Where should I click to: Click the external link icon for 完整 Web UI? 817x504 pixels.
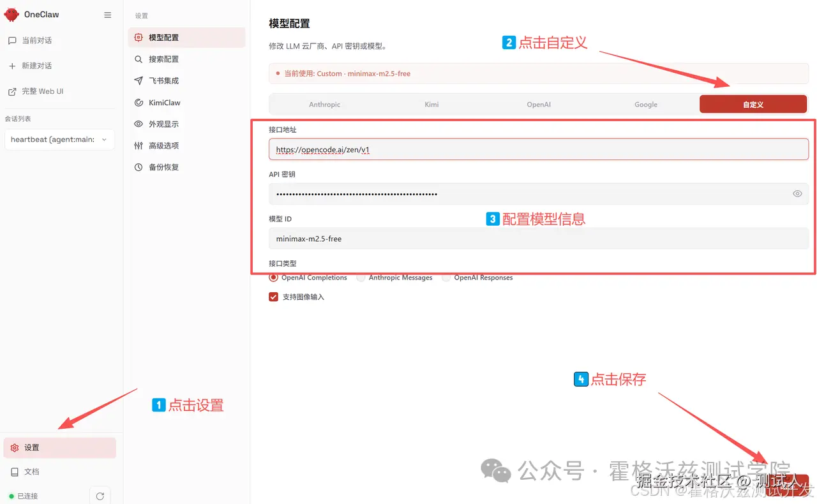click(12, 91)
